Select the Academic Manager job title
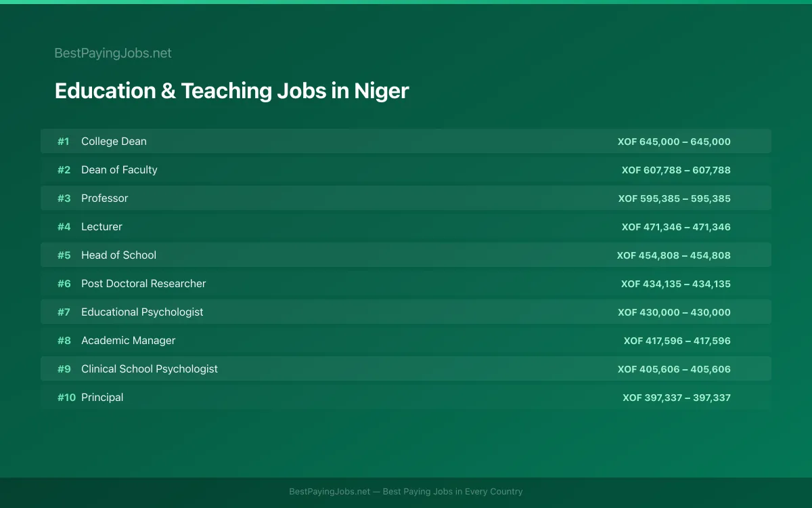Viewport: 812px width, 508px height. [128, 341]
